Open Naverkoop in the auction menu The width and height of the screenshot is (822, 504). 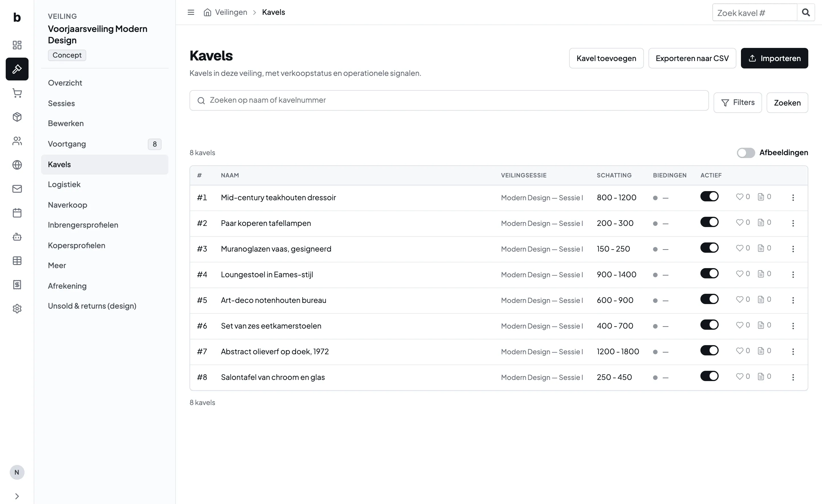(105, 205)
